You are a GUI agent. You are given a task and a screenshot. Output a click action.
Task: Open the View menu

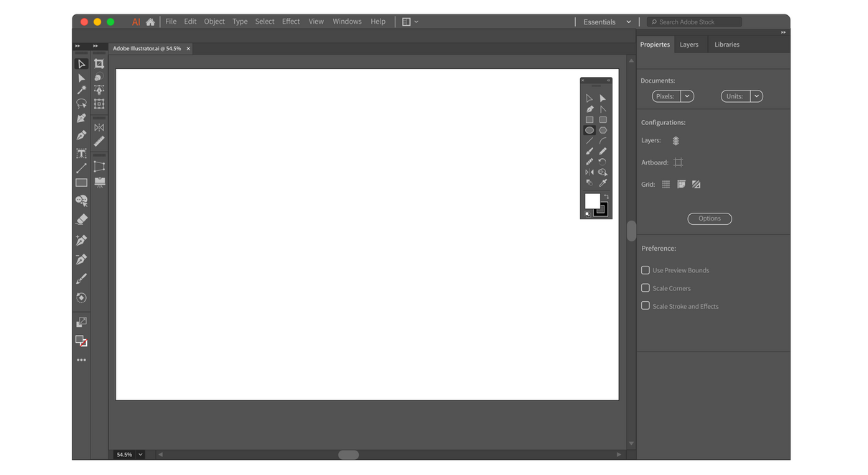316,22
